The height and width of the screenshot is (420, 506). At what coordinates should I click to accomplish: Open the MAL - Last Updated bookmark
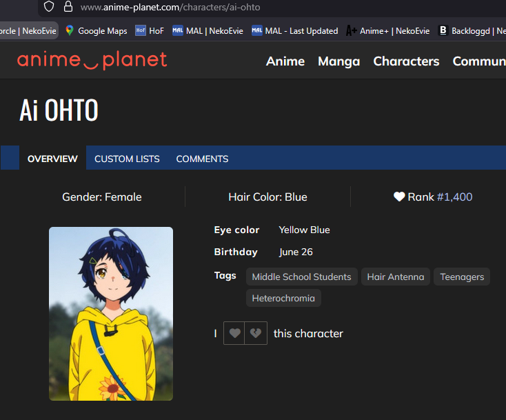[295, 30]
